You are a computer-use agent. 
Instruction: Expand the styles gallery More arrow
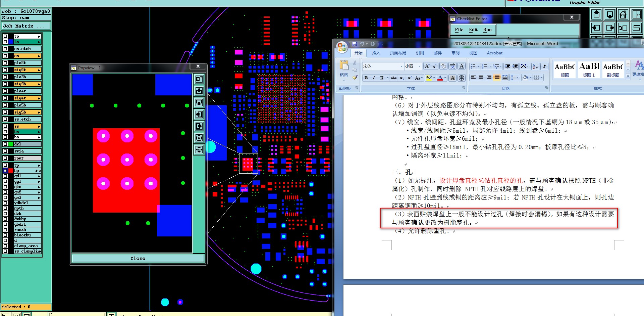click(x=628, y=76)
